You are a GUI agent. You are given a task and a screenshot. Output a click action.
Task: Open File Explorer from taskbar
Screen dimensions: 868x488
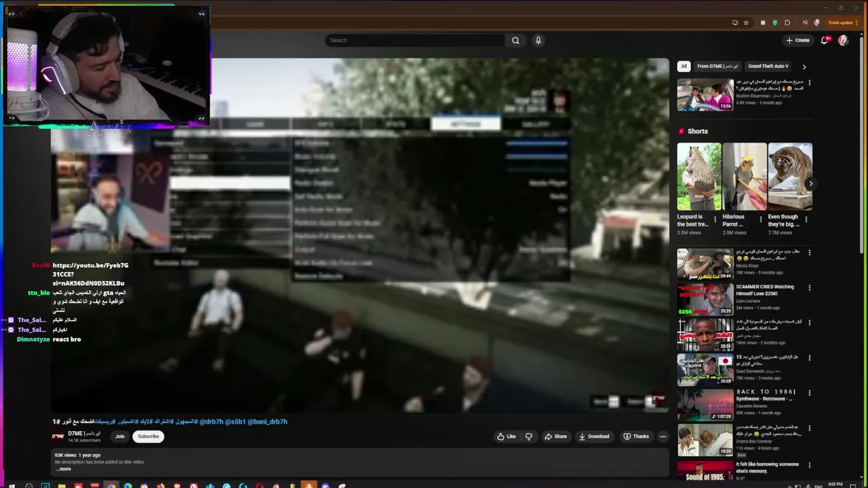[x=62, y=485]
